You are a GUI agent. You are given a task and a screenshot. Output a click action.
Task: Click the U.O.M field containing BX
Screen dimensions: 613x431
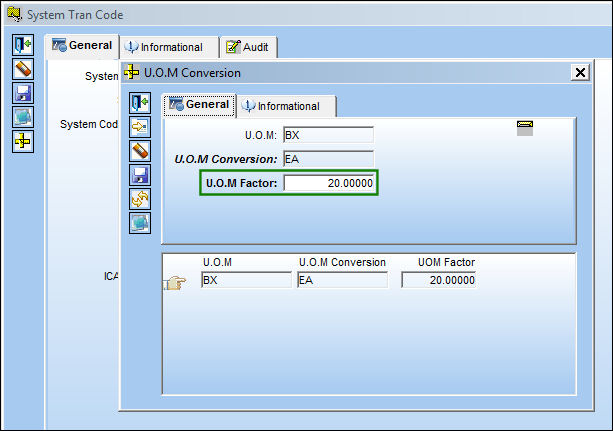click(328, 135)
